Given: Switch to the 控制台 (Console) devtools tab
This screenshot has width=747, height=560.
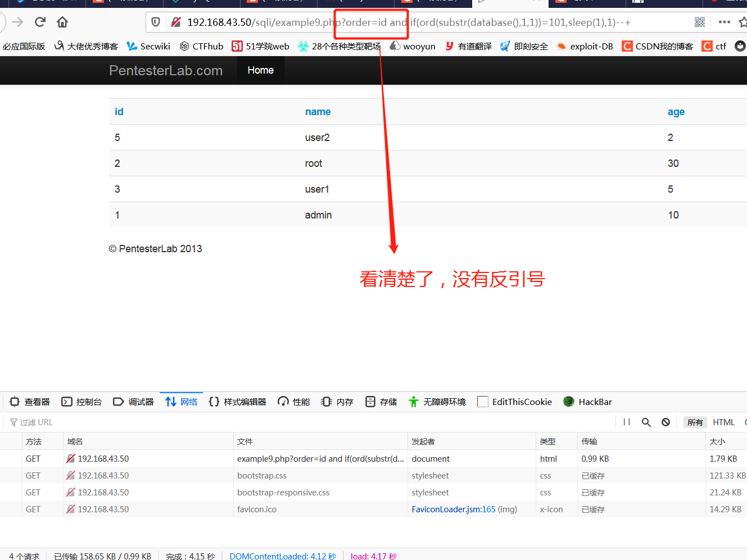Looking at the screenshot, I should (x=82, y=402).
